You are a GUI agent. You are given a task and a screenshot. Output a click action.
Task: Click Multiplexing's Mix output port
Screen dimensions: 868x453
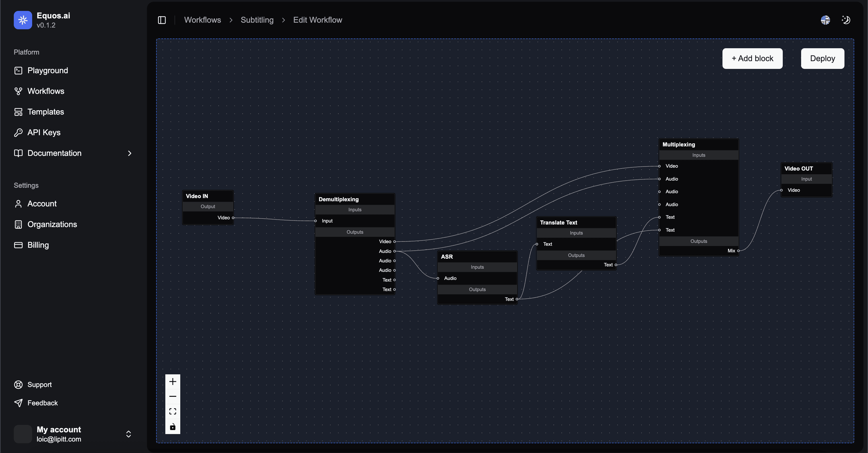pyautogui.click(x=738, y=250)
